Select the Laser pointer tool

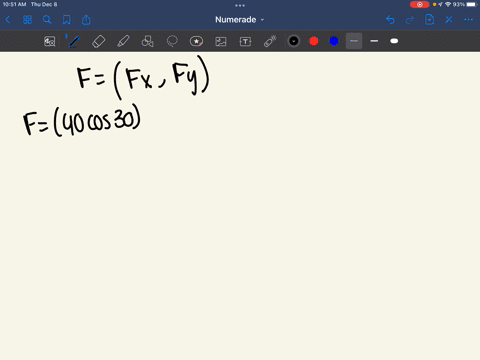click(x=270, y=41)
